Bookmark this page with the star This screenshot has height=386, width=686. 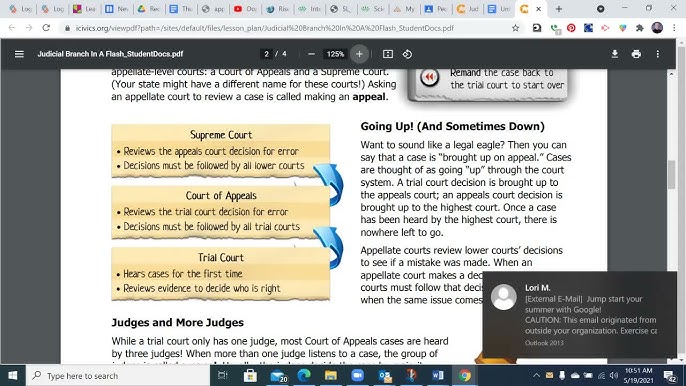[x=515, y=28]
